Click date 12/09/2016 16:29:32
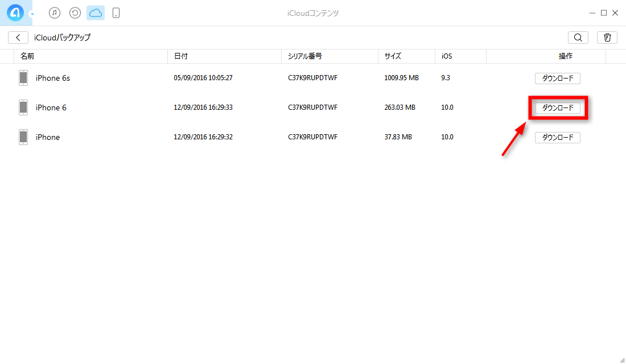 [x=203, y=137]
